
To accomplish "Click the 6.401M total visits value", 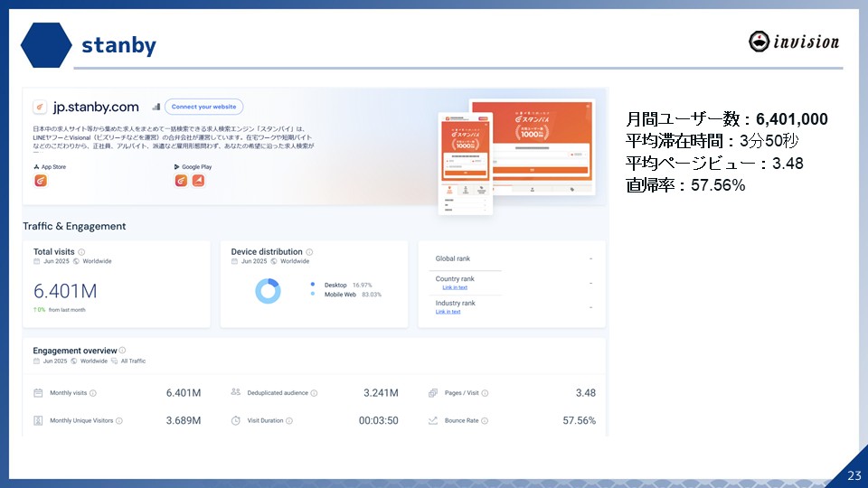I will 65,291.
